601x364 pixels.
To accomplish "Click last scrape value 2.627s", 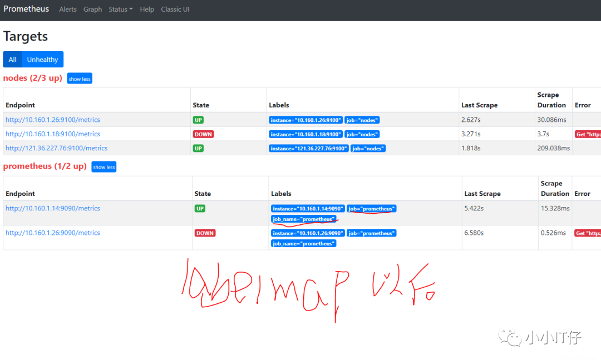I will tap(471, 120).
